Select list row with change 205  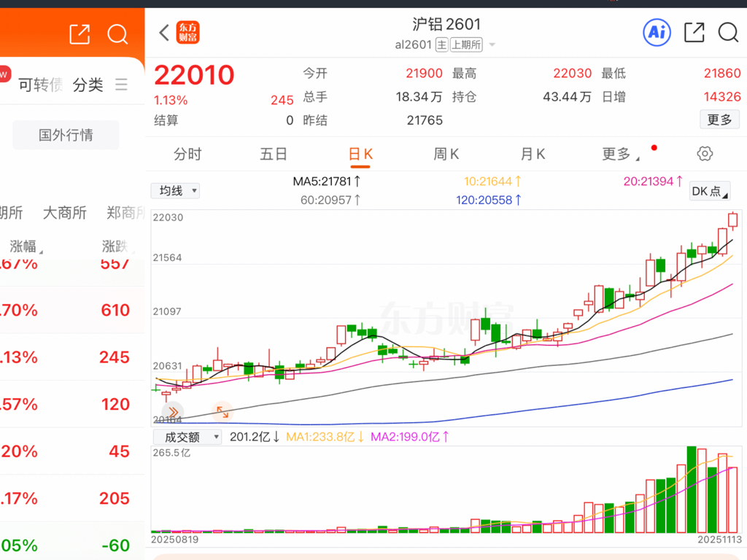[x=72, y=498]
